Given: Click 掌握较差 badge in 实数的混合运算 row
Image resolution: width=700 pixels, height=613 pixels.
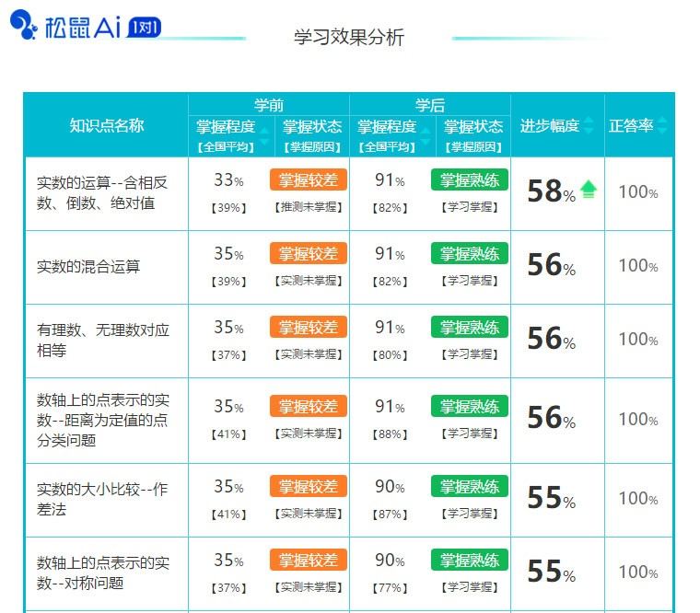Looking at the screenshot, I should [x=308, y=253].
